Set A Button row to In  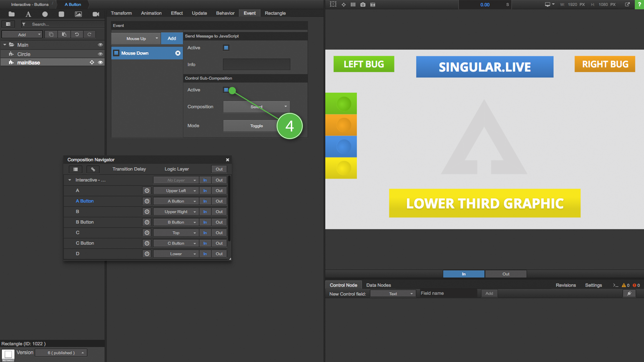(205, 201)
